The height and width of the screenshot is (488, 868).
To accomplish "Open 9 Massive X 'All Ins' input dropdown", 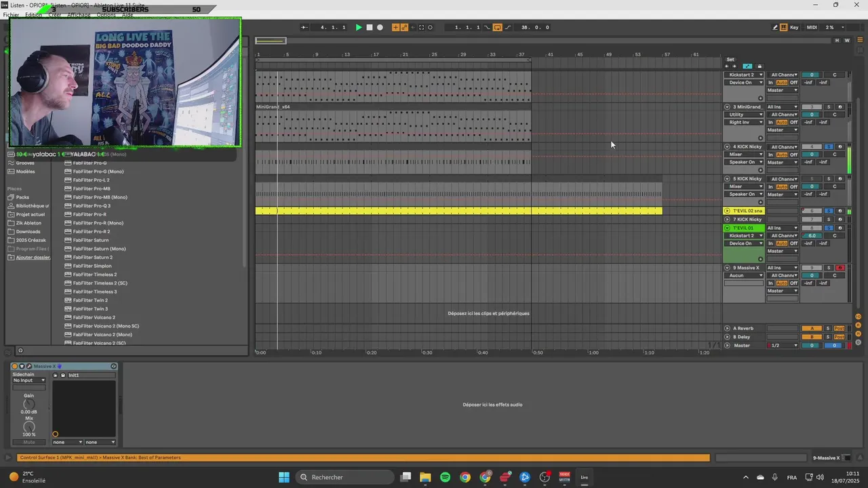I will point(782,268).
